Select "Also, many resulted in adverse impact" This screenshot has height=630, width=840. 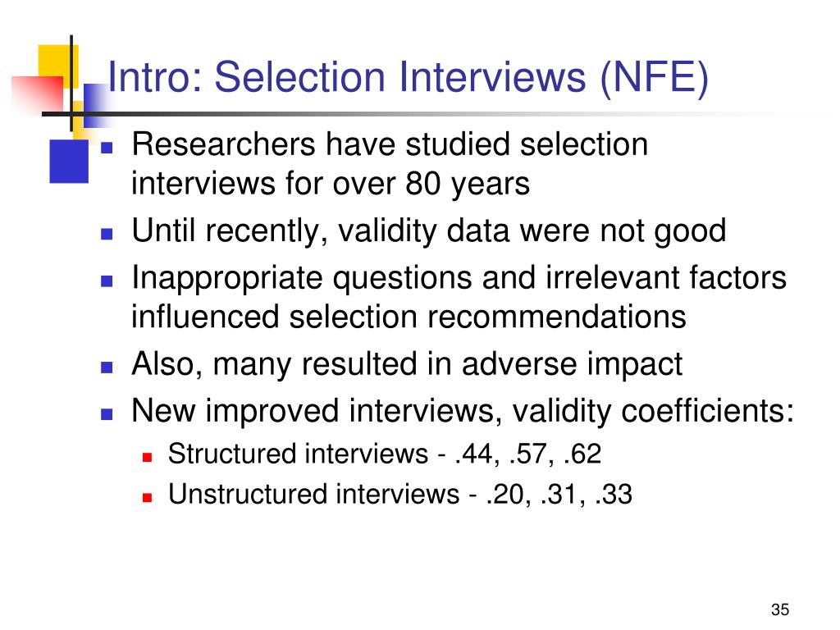tap(407, 365)
